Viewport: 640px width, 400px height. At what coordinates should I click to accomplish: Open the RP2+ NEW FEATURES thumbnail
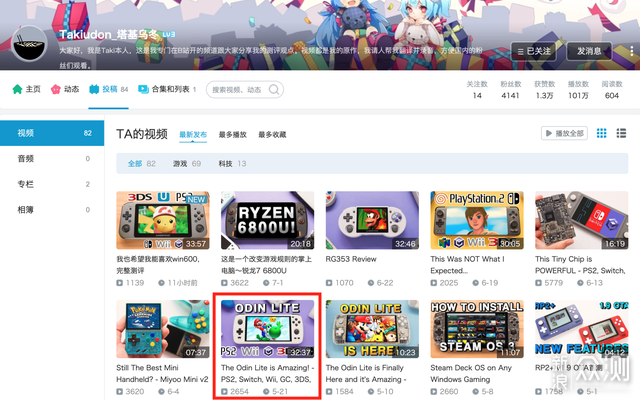[x=582, y=329]
